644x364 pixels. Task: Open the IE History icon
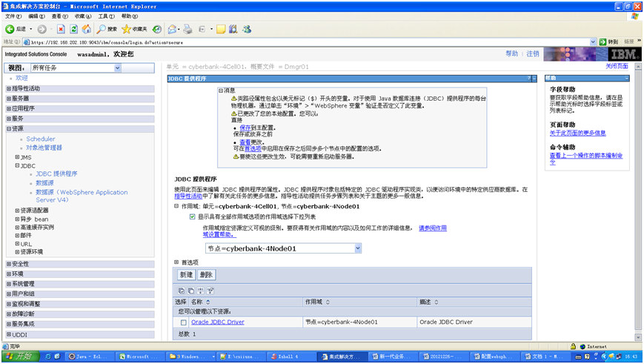[x=156, y=29]
